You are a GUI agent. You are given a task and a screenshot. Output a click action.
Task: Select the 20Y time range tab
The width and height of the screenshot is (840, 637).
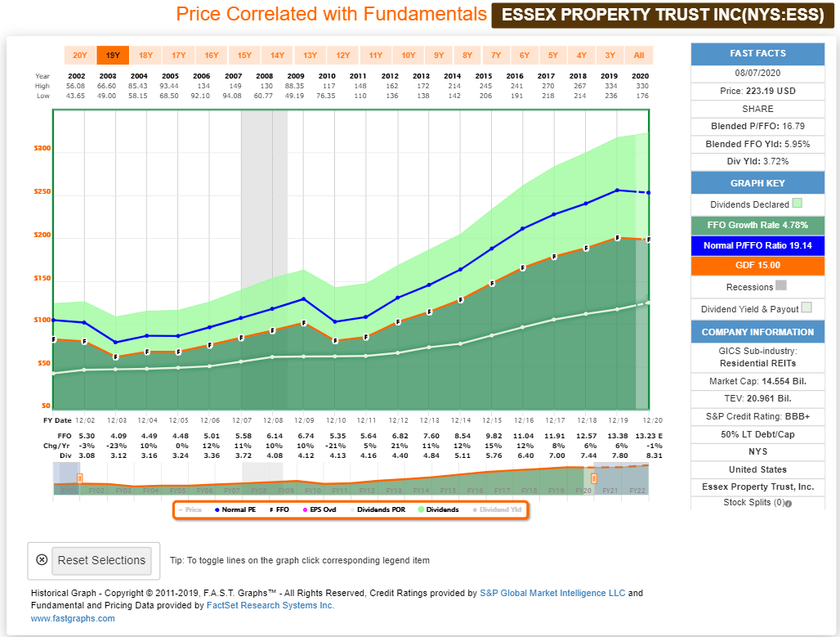click(x=80, y=56)
